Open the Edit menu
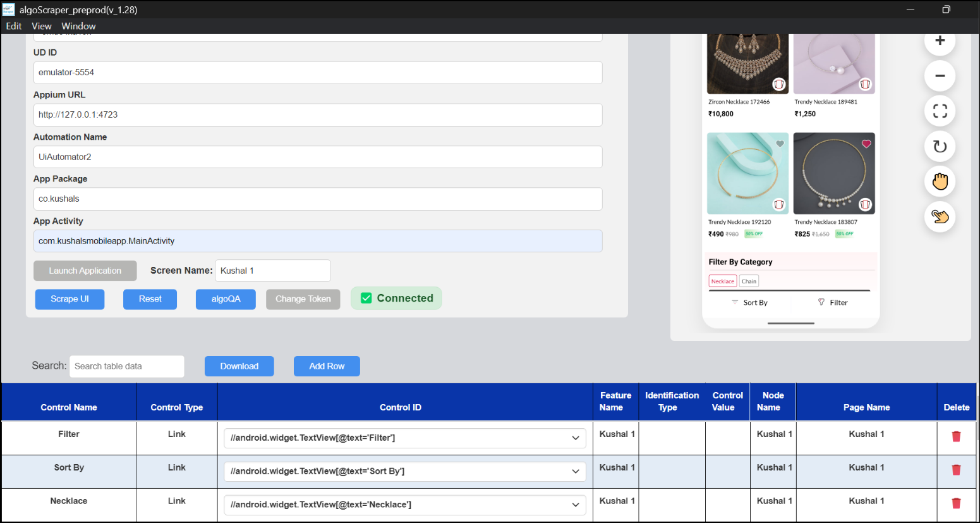Image resolution: width=980 pixels, height=523 pixels. click(x=14, y=26)
